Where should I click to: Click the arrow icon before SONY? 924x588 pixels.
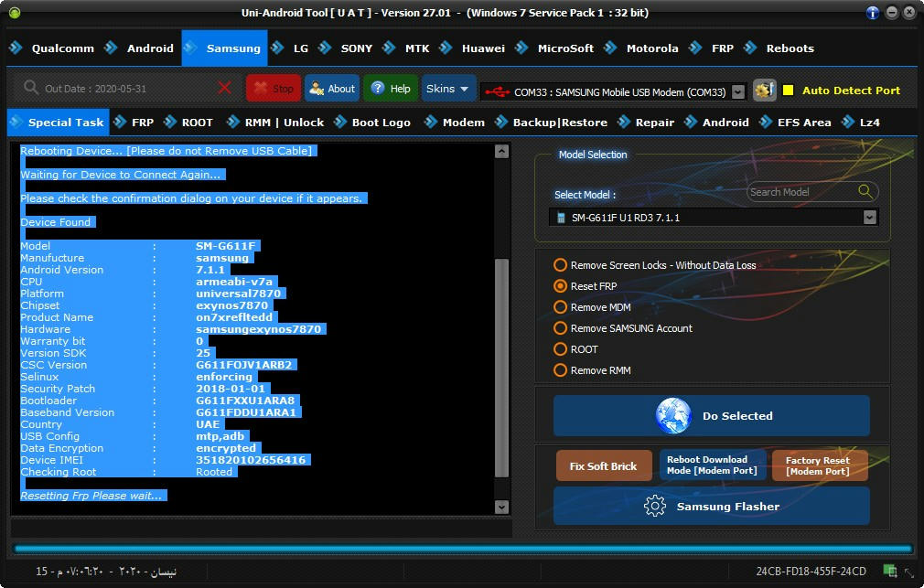(325, 48)
